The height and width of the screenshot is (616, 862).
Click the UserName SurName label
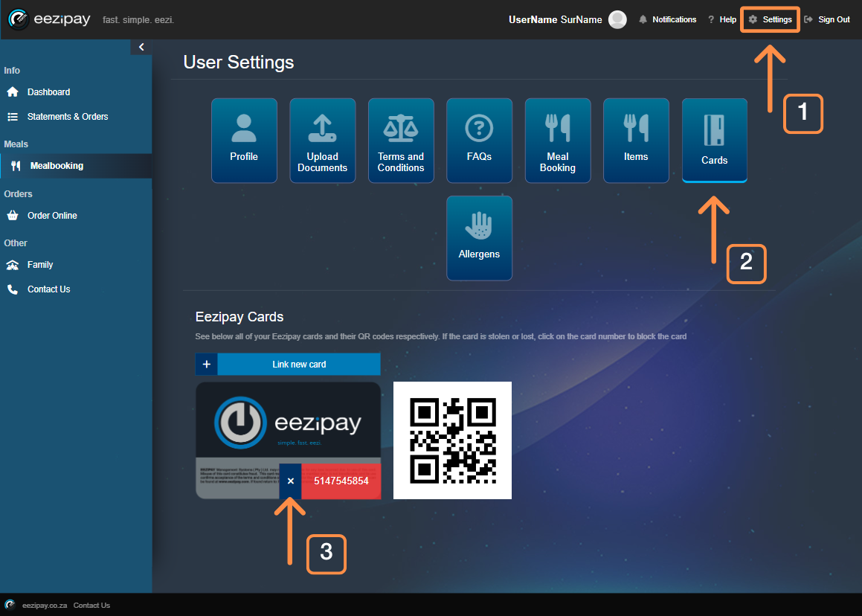pyautogui.click(x=556, y=20)
